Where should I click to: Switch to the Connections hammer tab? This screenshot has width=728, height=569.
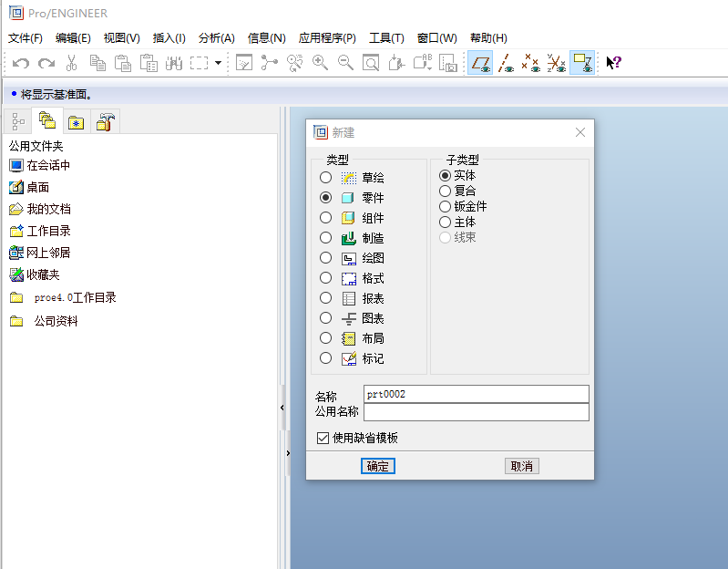pos(106,121)
